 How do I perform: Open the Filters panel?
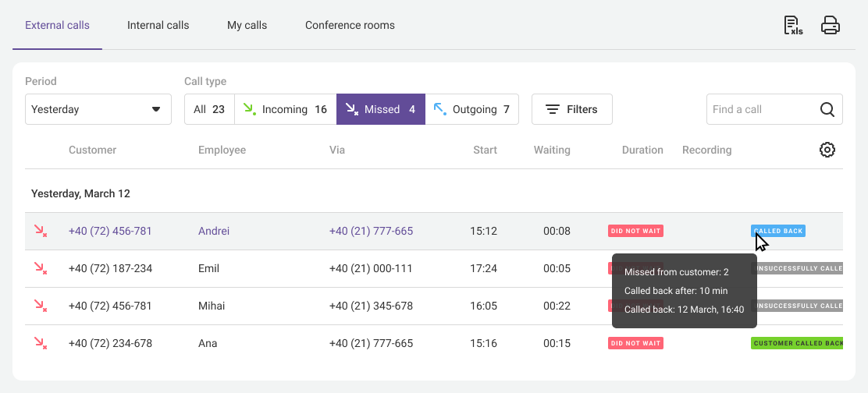tap(571, 109)
